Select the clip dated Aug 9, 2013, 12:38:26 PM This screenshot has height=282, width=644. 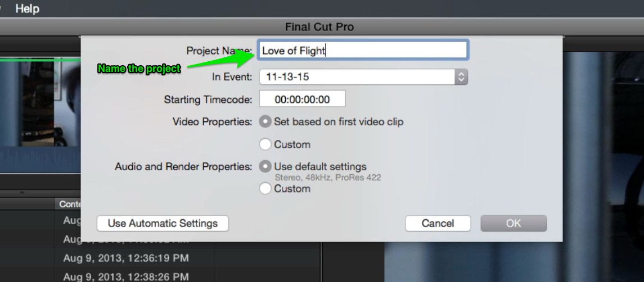pos(126,276)
